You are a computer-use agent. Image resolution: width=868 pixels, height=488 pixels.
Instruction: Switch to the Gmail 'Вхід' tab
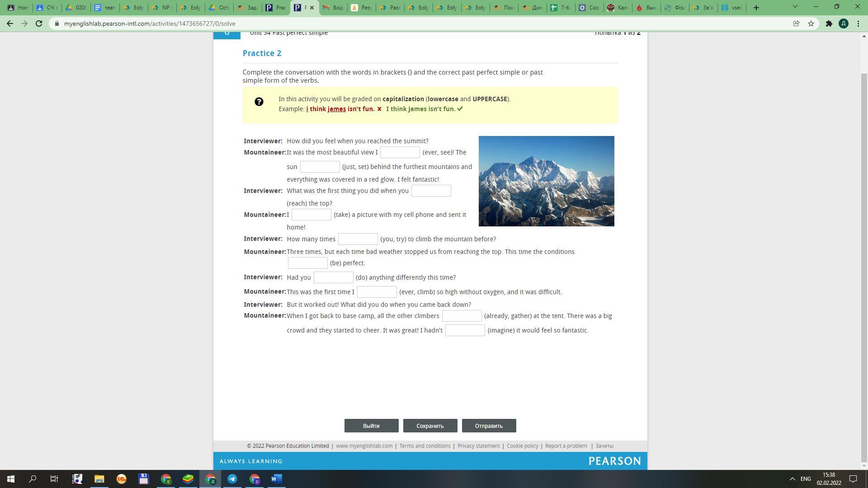(333, 8)
